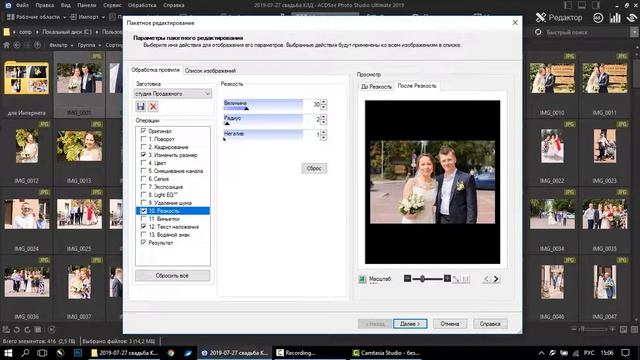Image resolution: width=640 pixels, height=360 pixels.
Task: Toggle the Оригинал checkbox
Action: click(x=143, y=131)
